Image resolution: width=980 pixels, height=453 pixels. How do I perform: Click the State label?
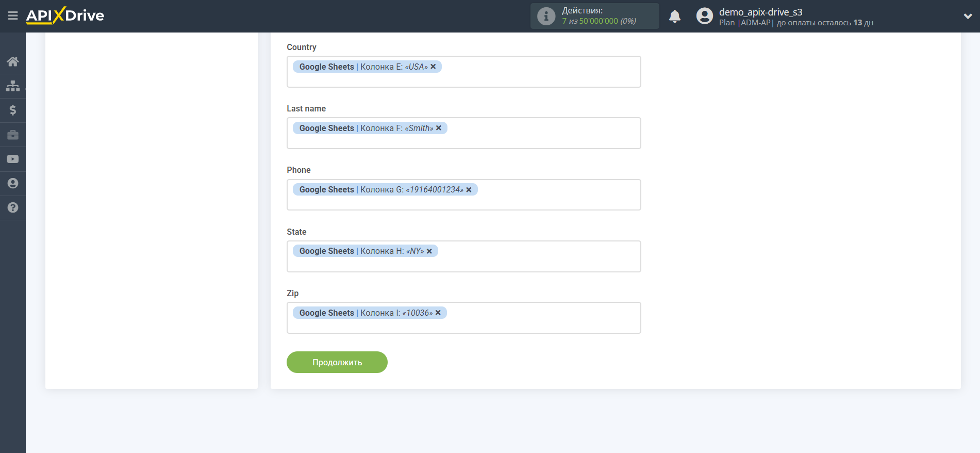click(296, 232)
